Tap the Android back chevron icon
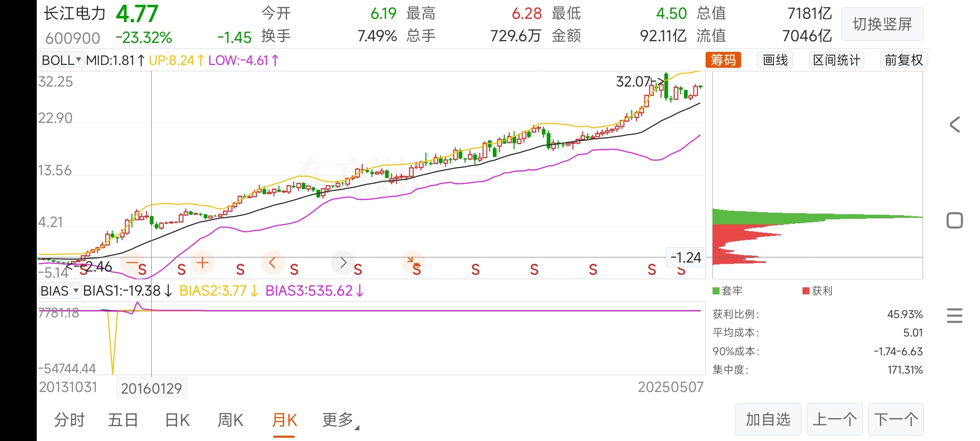This screenshot has height=441, width=980. pyautogui.click(x=955, y=125)
